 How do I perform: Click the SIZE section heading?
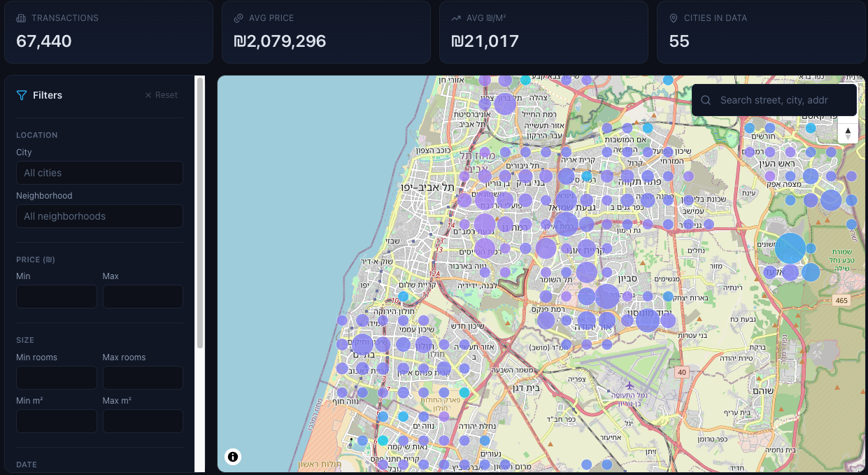click(x=25, y=340)
